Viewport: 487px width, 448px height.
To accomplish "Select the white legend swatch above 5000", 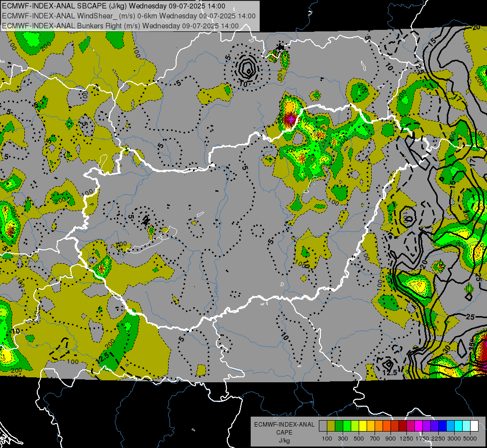I will click(x=474, y=426).
